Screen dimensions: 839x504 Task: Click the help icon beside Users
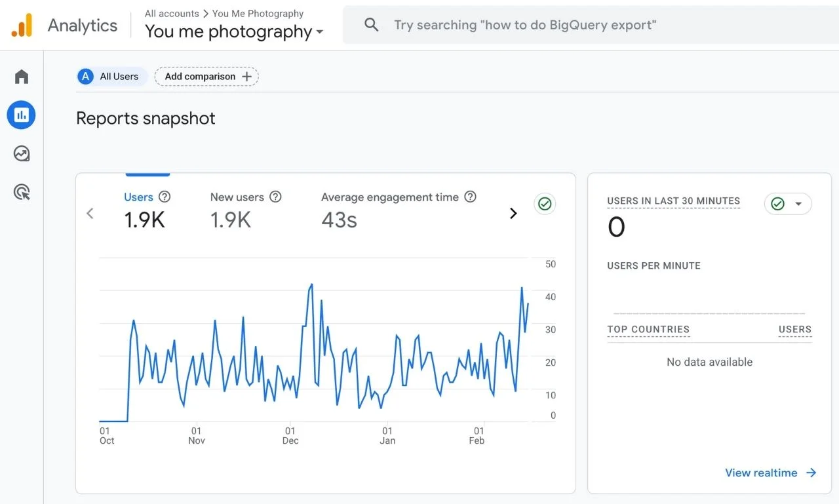(165, 197)
